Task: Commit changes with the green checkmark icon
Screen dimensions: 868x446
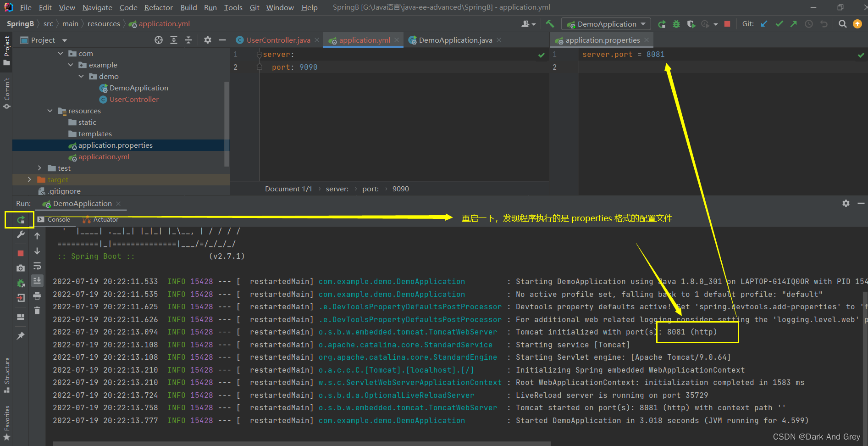Action: tap(779, 24)
